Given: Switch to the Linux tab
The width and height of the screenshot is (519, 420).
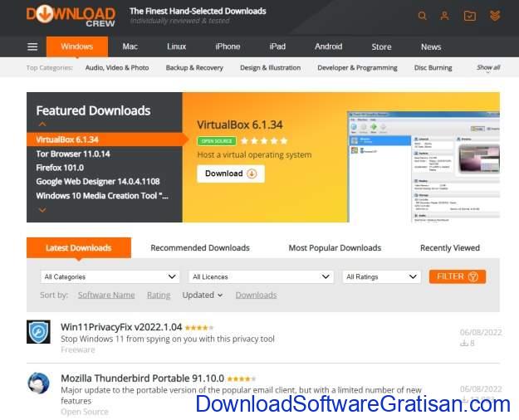Looking at the screenshot, I should [176, 46].
